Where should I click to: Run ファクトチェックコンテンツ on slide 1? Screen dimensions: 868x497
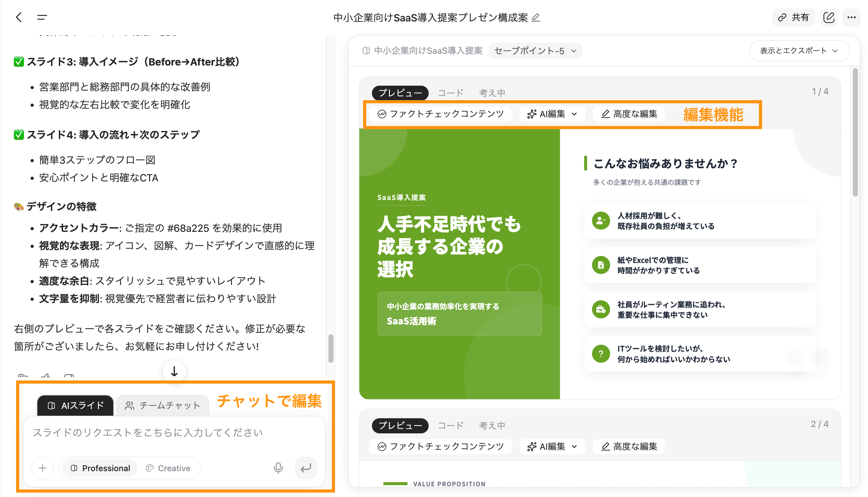[x=440, y=114]
